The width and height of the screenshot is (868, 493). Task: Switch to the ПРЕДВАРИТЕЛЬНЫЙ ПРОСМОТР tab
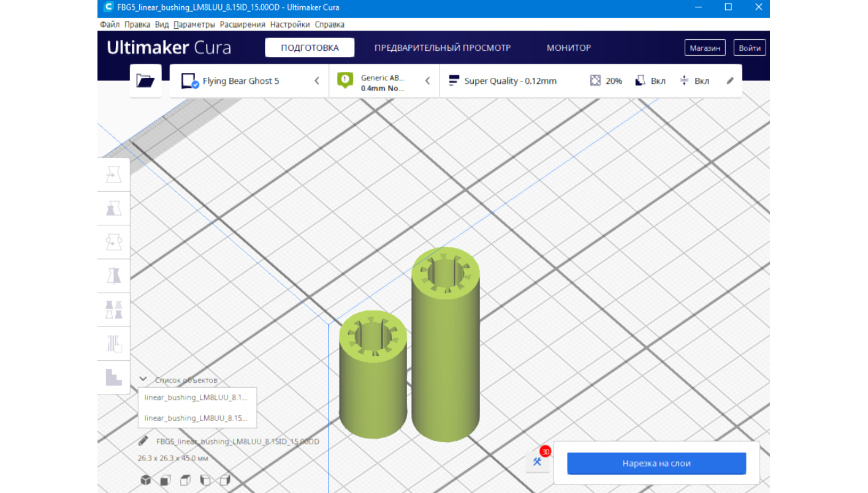[x=443, y=48]
